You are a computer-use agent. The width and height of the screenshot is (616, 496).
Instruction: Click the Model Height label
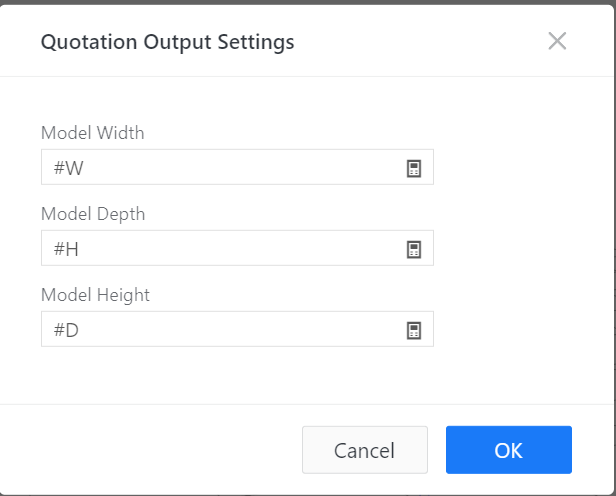point(96,295)
